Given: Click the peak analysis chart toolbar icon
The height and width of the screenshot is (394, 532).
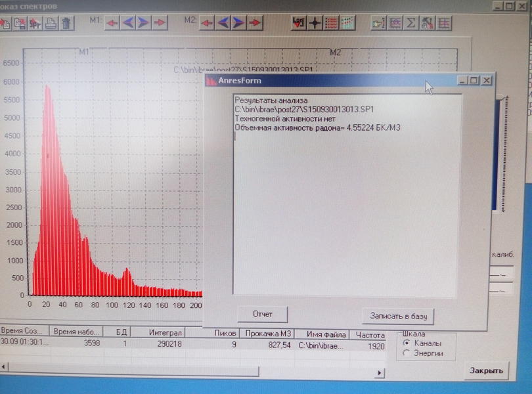Looking at the screenshot, I should pyautogui.click(x=395, y=23).
